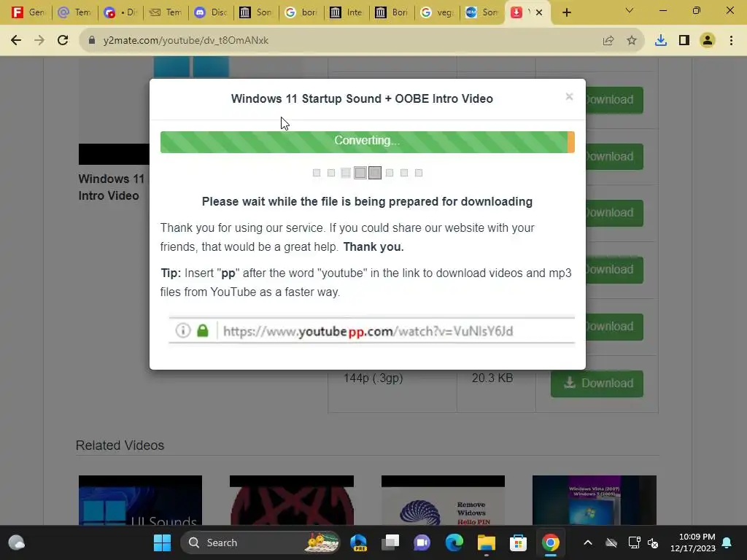
Task: Close the active y2mate tab
Action: [x=539, y=12]
